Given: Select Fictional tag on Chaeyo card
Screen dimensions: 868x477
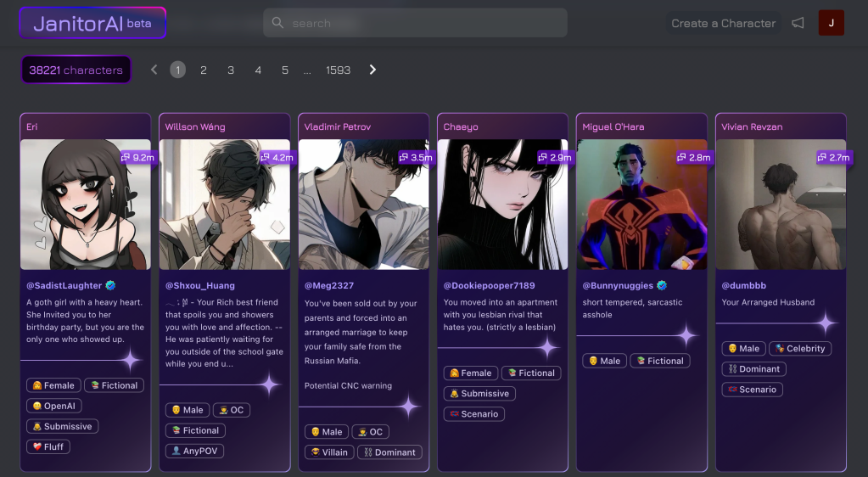Looking at the screenshot, I should click(531, 373).
